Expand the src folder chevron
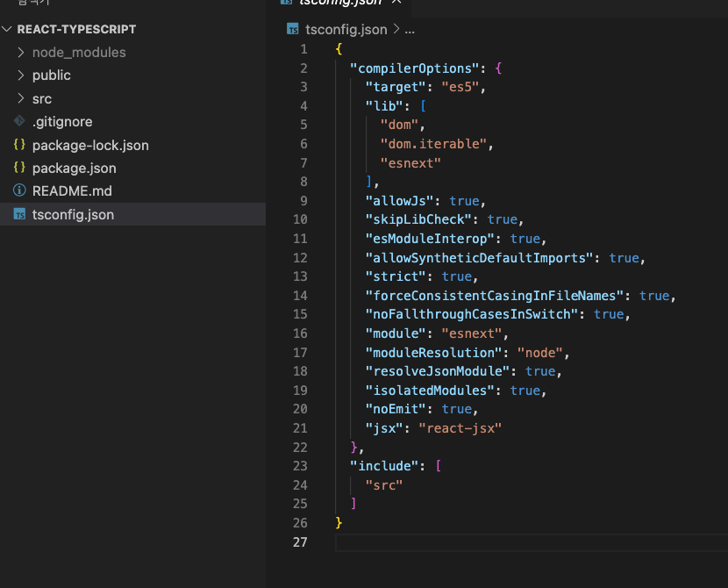The height and width of the screenshot is (588, 728). click(x=20, y=98)
